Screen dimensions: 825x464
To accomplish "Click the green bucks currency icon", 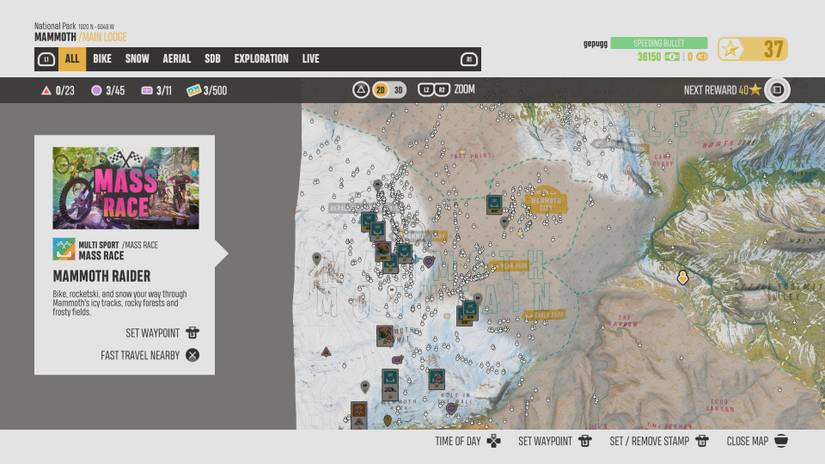I will pyautogui.click(x=672, y=56).
